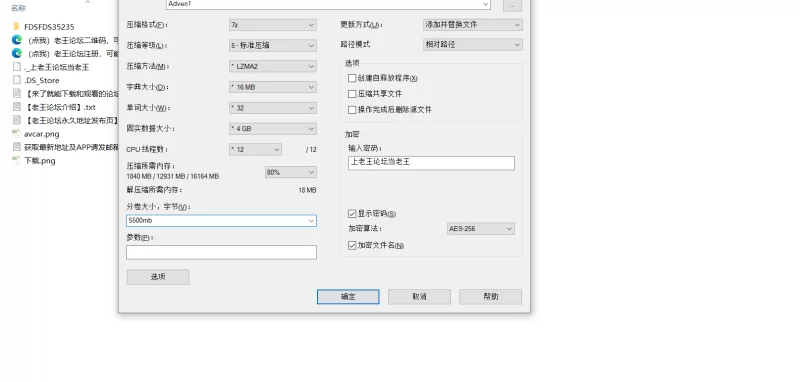
Task: Click file icon beside ._上老王论坛当老王
Action: pos(16,67)
